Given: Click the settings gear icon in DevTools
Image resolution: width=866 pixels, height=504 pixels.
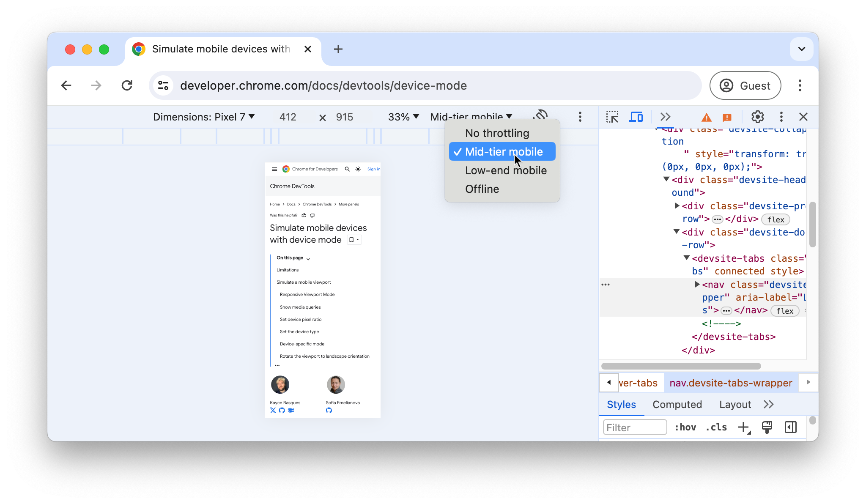Looking at the screenshot, I should (757, 117).
